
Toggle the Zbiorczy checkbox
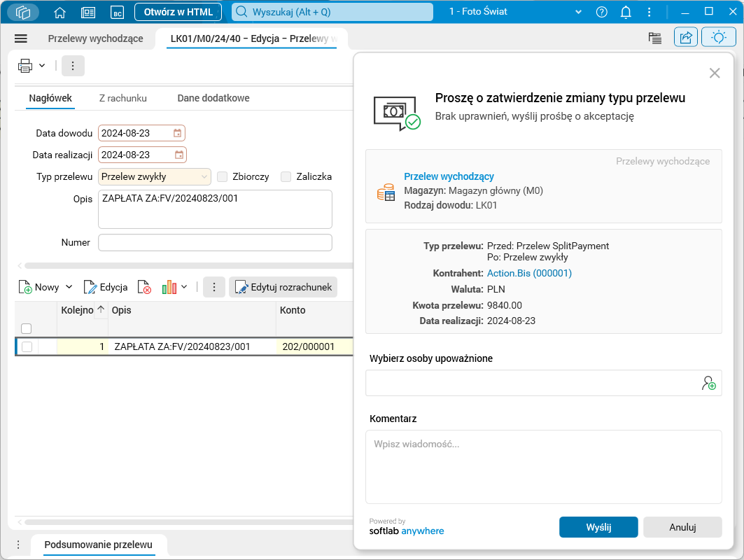[x=222, y=176]
